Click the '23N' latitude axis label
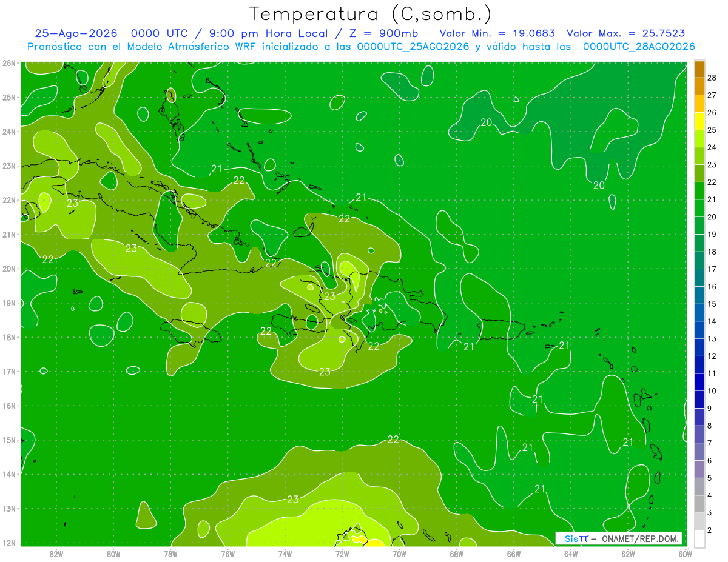Screen dimensions: 728x562 (9, 166)
